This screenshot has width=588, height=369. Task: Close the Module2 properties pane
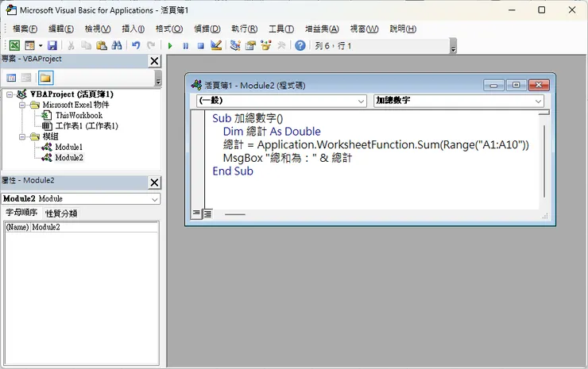coord(154,183)
